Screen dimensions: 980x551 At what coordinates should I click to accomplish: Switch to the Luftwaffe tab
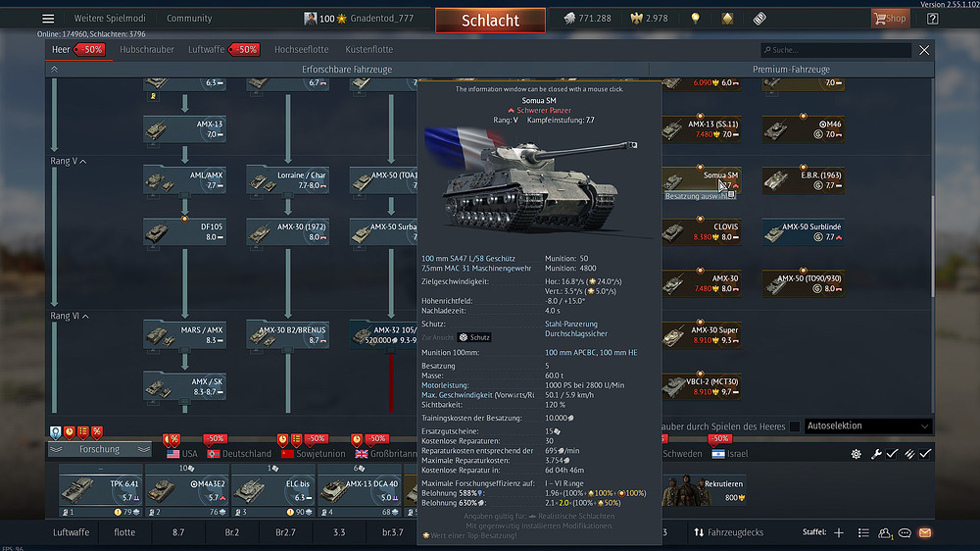206,49
